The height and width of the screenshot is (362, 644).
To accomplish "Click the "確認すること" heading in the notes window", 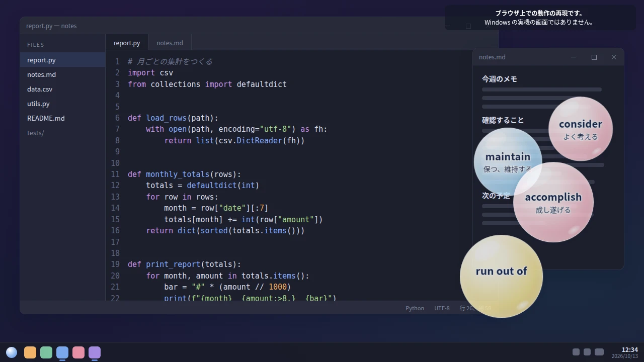I will [x=503, y=120].
